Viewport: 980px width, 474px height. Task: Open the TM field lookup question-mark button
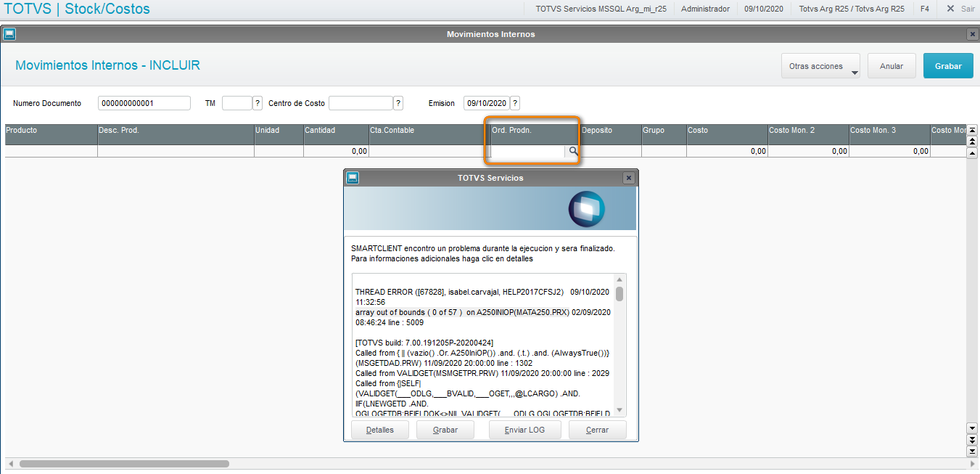(x=258, y=103)
